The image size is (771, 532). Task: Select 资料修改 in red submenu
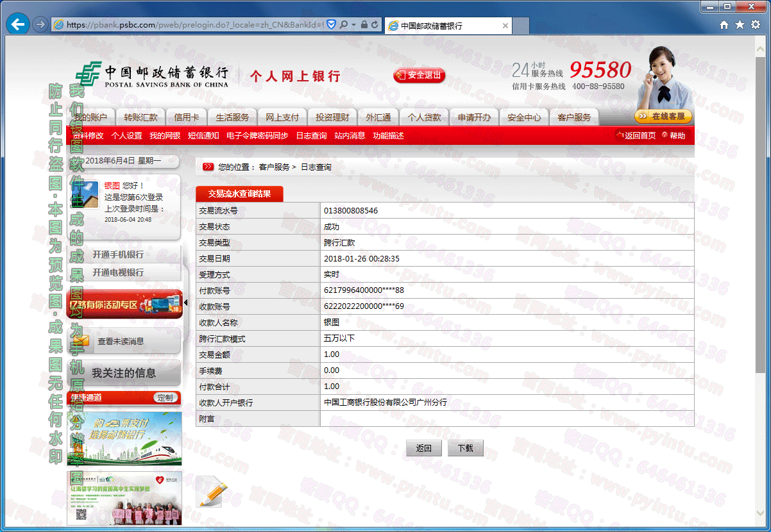pyautogui.click(x=88, y=135)
